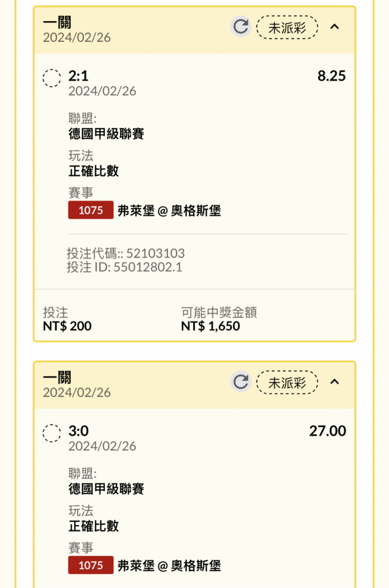
Task: Select the 8.25 odds value
Action: coord(331,76)
